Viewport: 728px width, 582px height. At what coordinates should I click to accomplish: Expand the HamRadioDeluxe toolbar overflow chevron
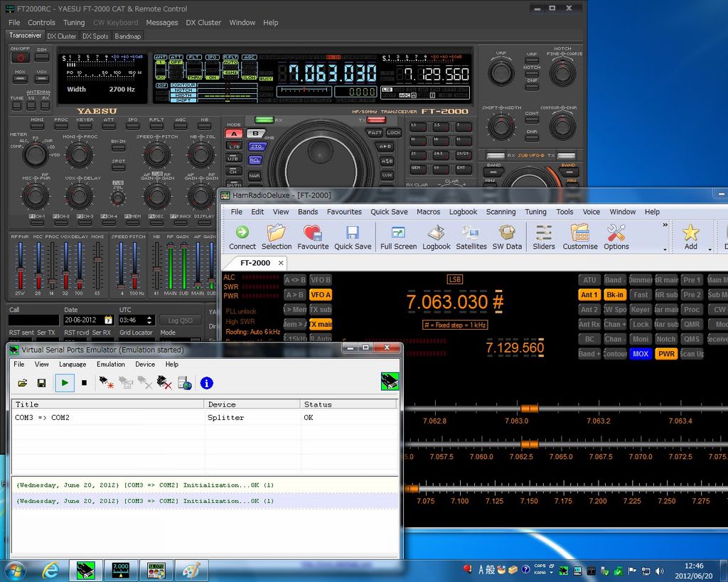(665, 225)
